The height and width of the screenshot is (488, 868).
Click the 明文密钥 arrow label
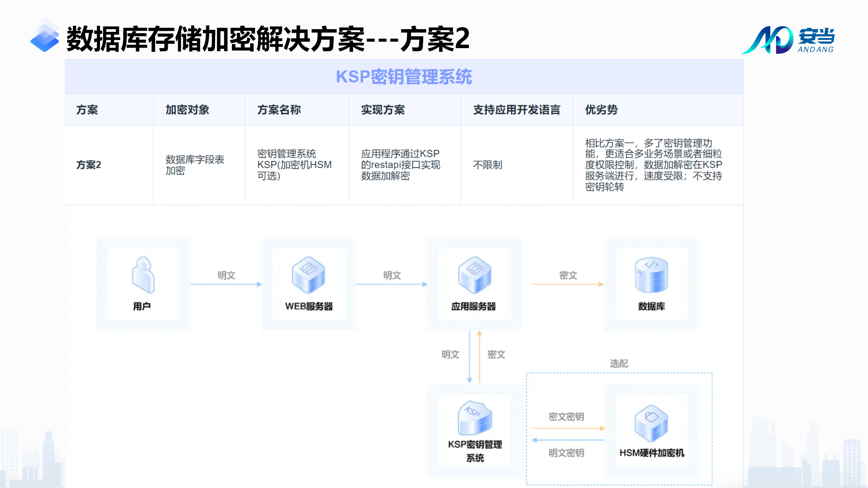[566, 453]
